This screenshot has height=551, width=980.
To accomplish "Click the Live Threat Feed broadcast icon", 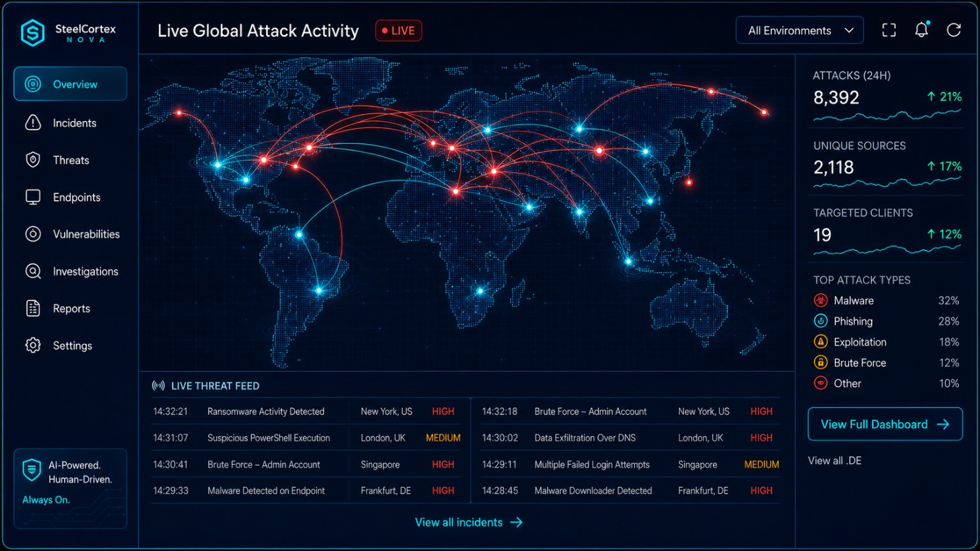I will click(x=158, y=386).
